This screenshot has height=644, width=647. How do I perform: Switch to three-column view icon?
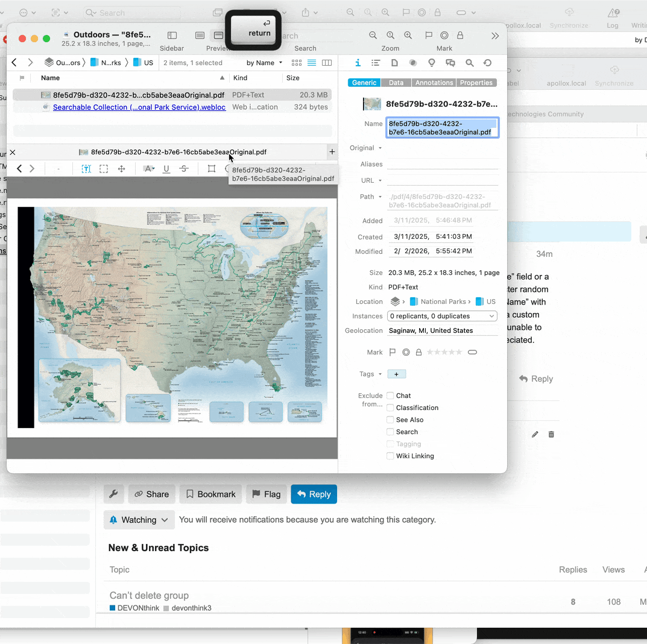(x=327, y=63)
